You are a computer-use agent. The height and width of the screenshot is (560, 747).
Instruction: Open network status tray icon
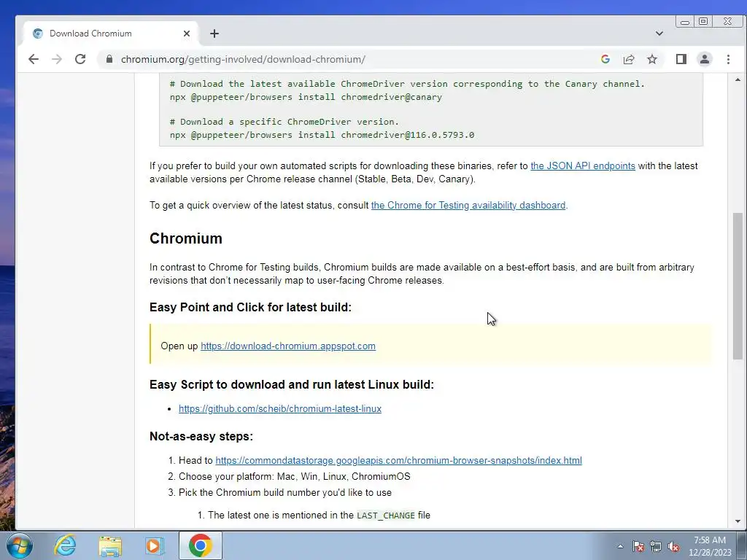click(x=656, y=546)
